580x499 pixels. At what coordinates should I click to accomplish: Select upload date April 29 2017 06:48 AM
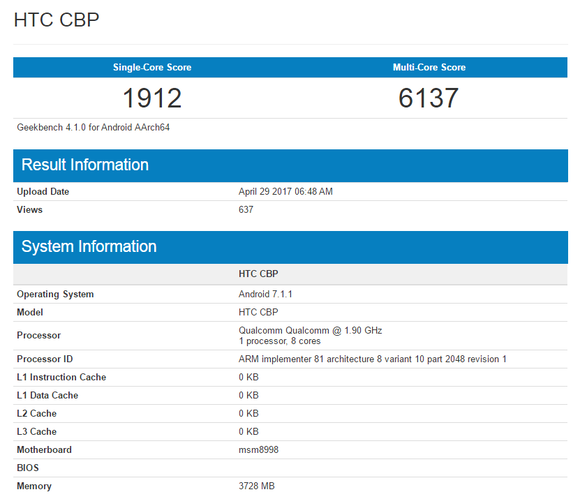coord(286,192)
